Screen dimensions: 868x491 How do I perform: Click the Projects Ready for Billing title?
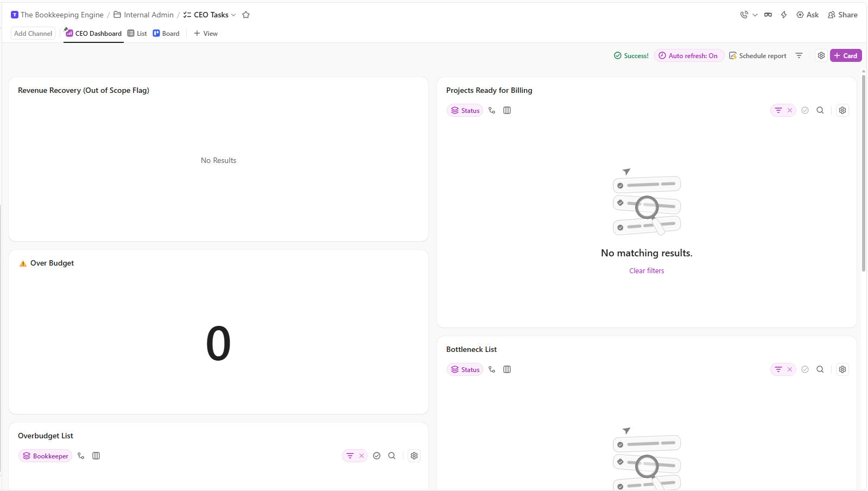pyautogui.click(x=489, y=90)
